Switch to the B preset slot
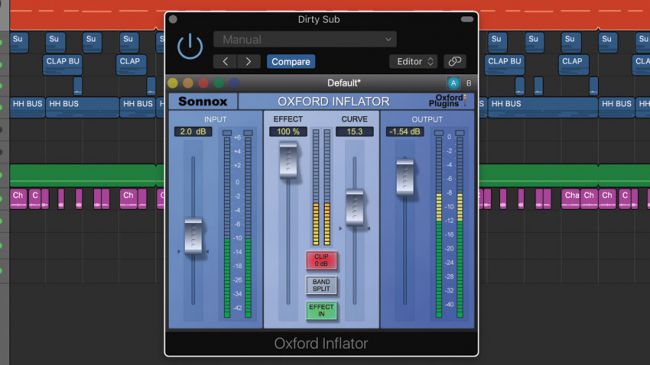Screen dimensions: 650x365 (468, 83)
